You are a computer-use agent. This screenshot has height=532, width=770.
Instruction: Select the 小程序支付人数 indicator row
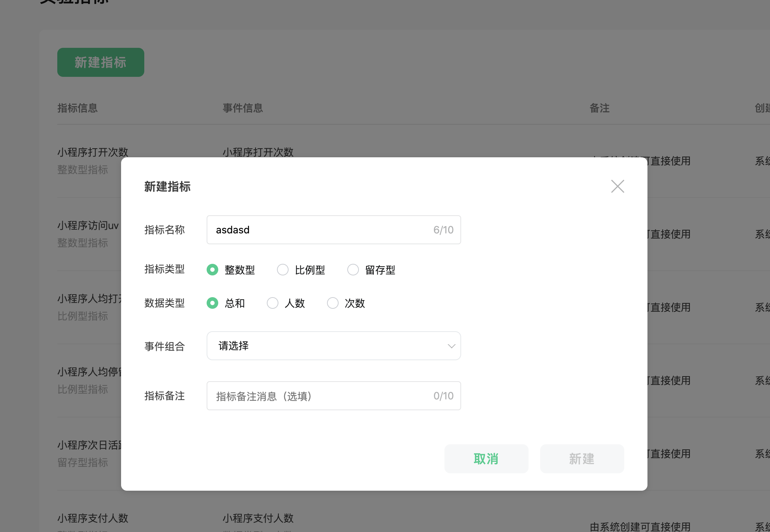(93, 518)
